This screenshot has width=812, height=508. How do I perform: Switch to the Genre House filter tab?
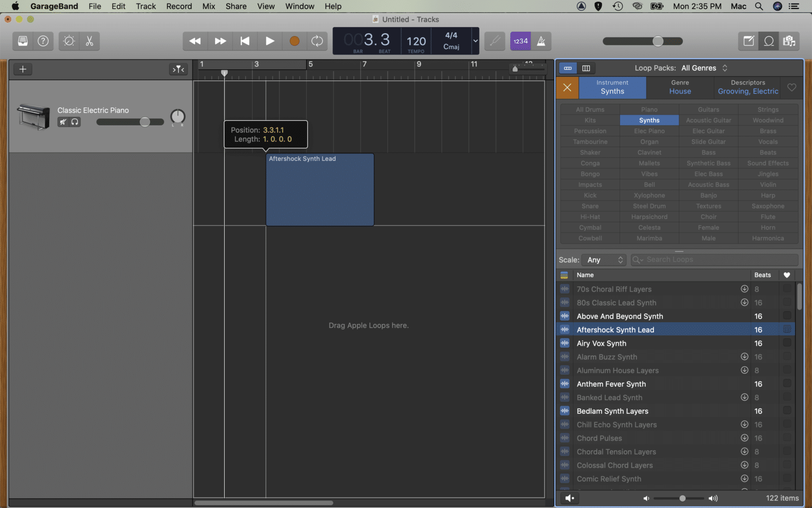[x=679, y=87]
